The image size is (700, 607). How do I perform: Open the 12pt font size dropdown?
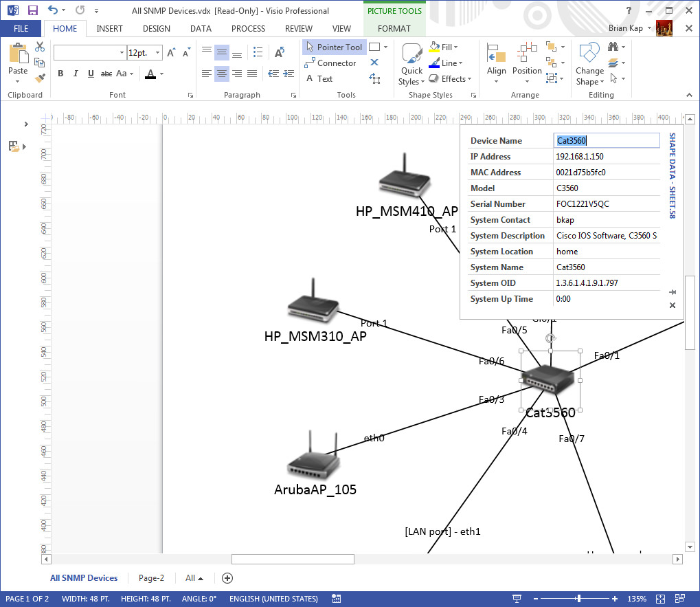coord(157,53)
